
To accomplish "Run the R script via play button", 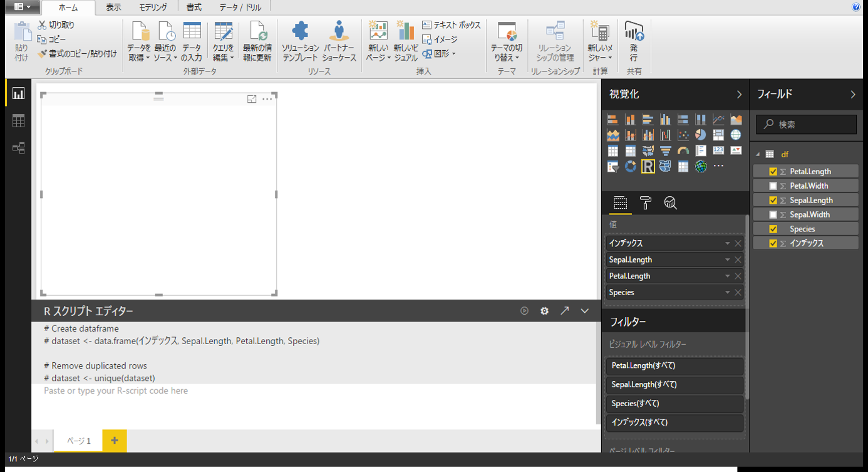I will 524,310.
